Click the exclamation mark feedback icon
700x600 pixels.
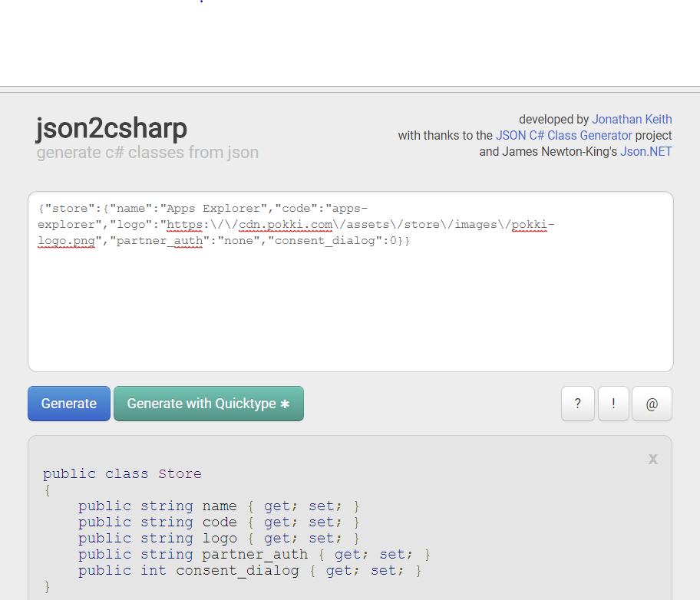click(x=613, y=403)
